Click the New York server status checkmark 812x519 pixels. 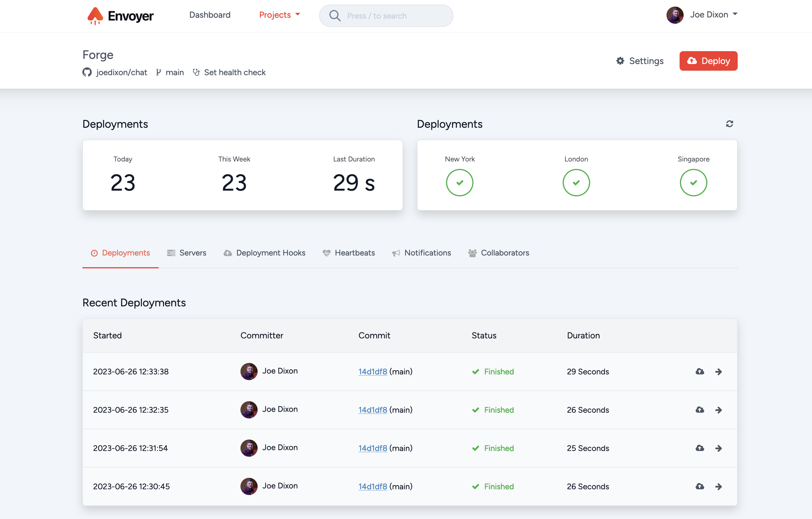tap(459, 183)
